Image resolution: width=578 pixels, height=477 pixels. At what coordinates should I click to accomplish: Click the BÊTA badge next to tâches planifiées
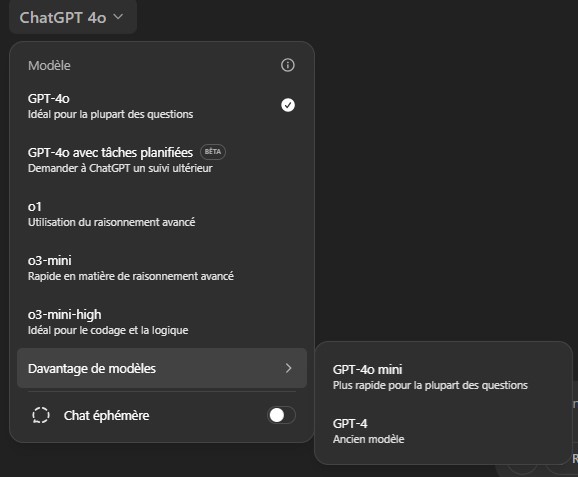pos(213,152)
